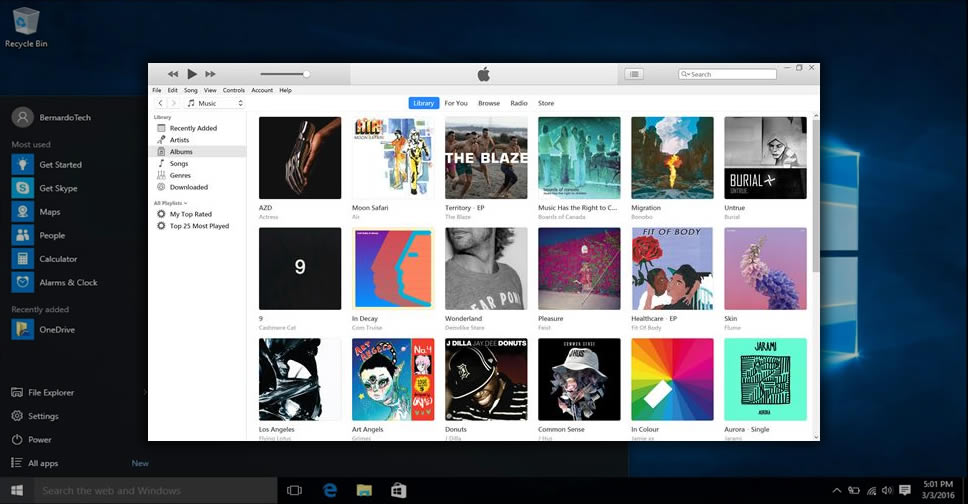
Task: Expand the search options magnifier dropdown
Action: [686, 74]
